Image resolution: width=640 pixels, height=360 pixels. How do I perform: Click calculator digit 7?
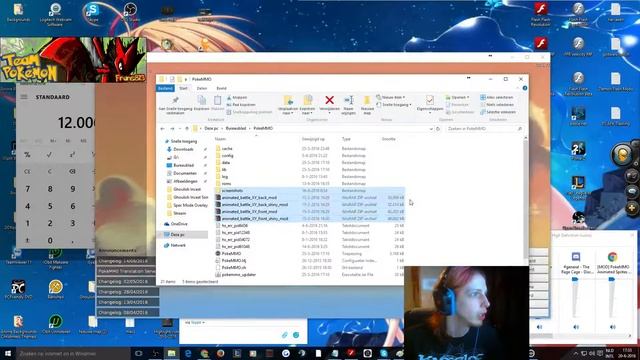27,189
